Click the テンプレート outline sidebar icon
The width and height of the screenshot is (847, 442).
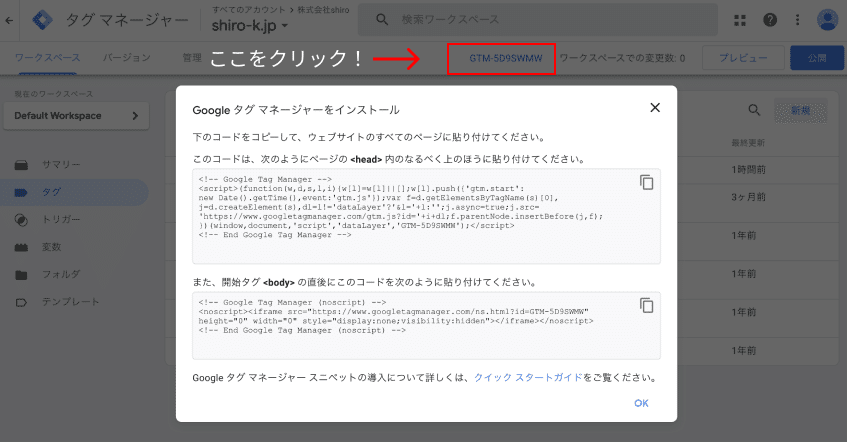pyautogui.click(x=21, y=303)
